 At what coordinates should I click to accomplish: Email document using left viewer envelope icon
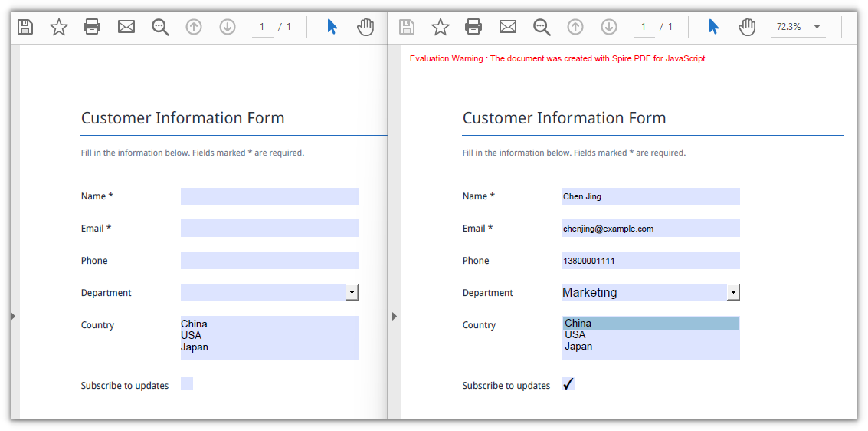tap(126, 27)
